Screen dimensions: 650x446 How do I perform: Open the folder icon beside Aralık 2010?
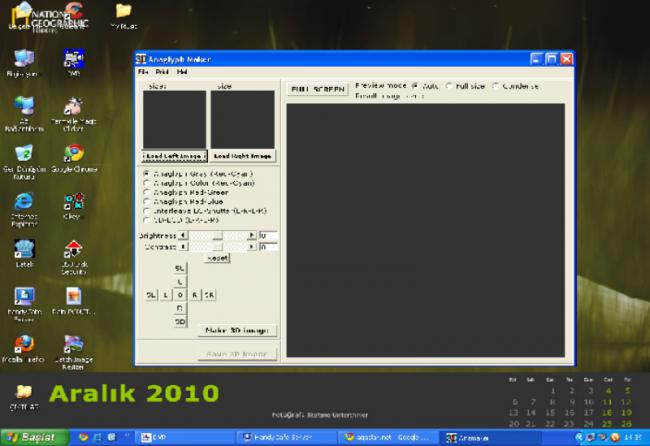point(24,392)
